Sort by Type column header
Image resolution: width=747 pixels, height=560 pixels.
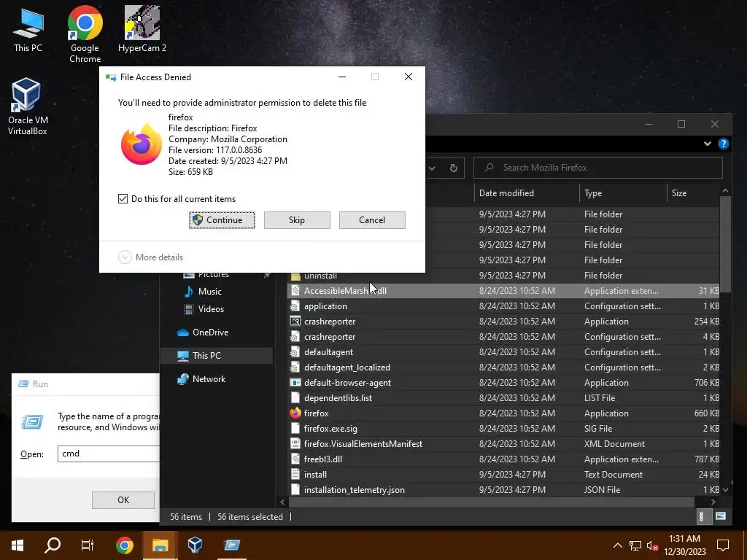coord(623,192)
